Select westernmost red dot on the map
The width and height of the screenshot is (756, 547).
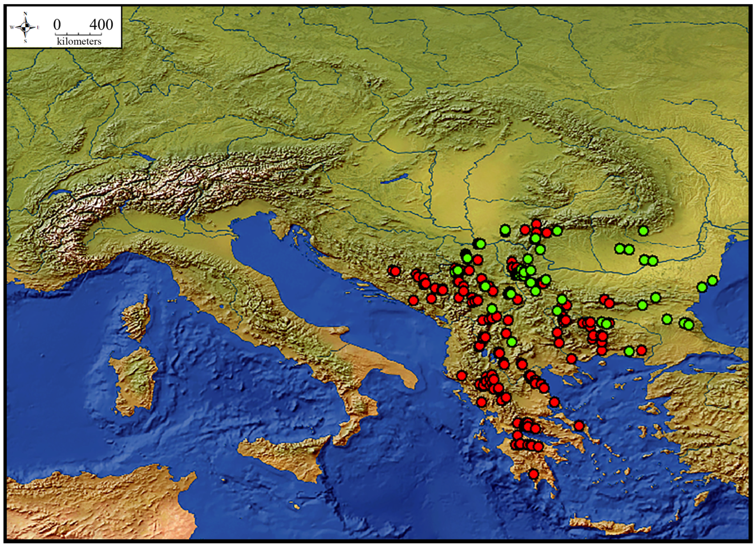(395, 271)
